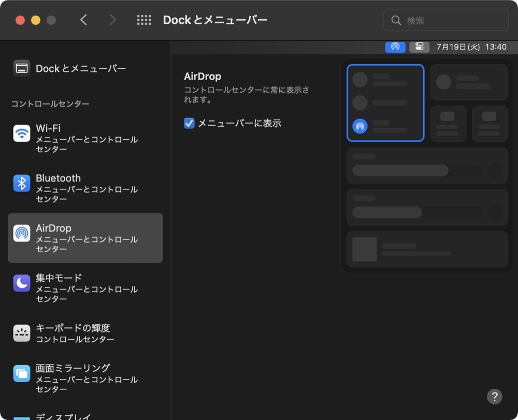Toggle the メニューバーに表示 checkbox
The height and width of the screenshot is (420, 518).
coord(189,123)
